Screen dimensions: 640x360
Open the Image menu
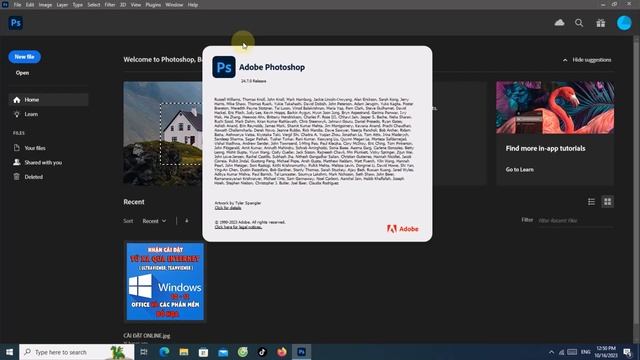click(45, 5)
